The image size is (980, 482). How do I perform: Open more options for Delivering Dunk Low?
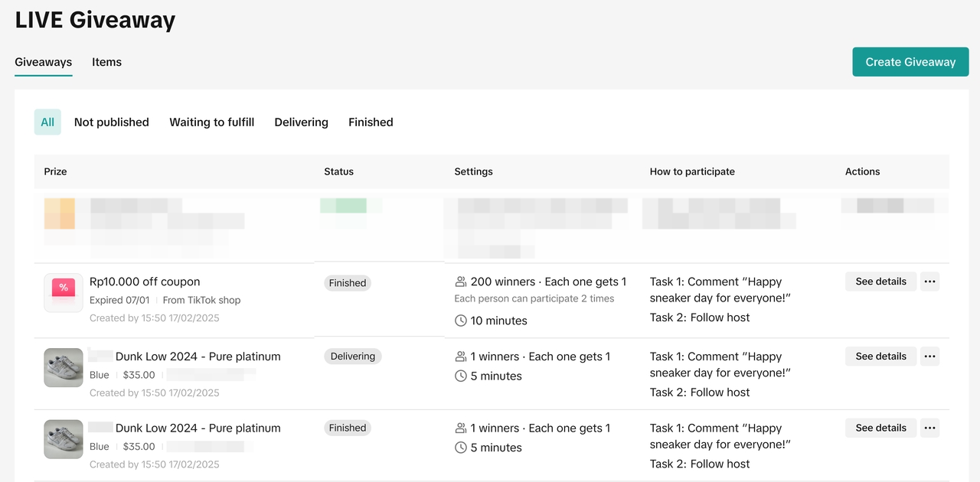[929, 357]
